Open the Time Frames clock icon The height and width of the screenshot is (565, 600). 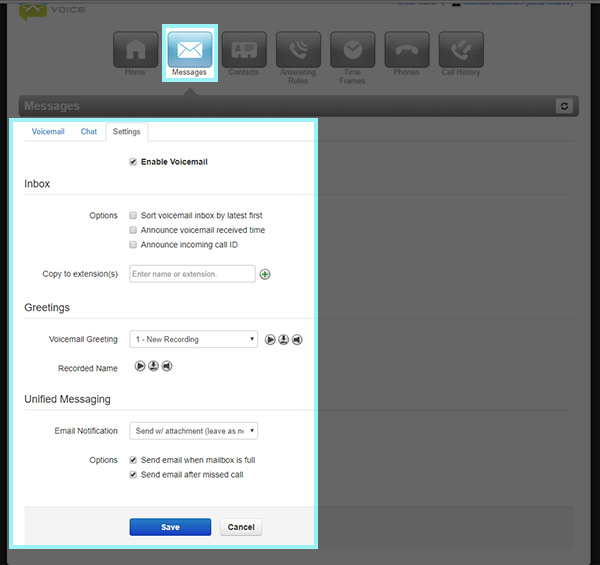(352, 49)
